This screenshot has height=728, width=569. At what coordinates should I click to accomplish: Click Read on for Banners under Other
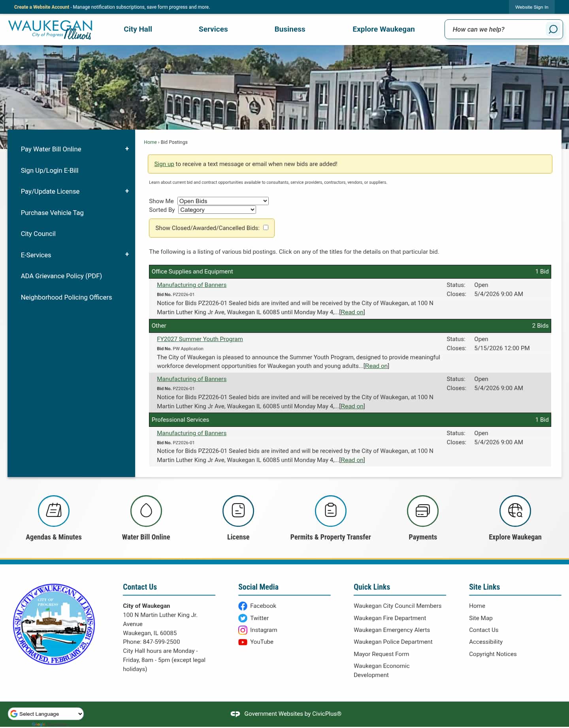click(x=352, y=406)
